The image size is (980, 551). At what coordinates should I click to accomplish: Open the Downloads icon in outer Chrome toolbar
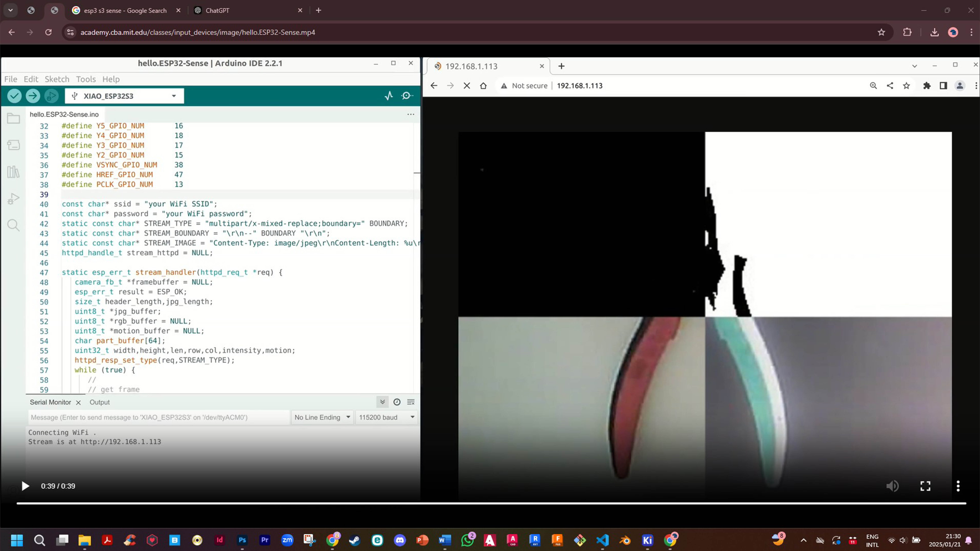[934, 32]
